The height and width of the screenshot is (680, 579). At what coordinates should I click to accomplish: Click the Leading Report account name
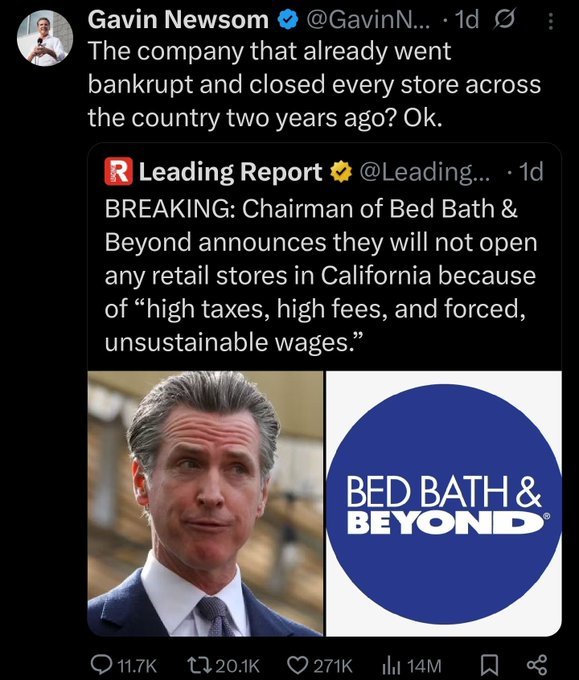[230, 172]
